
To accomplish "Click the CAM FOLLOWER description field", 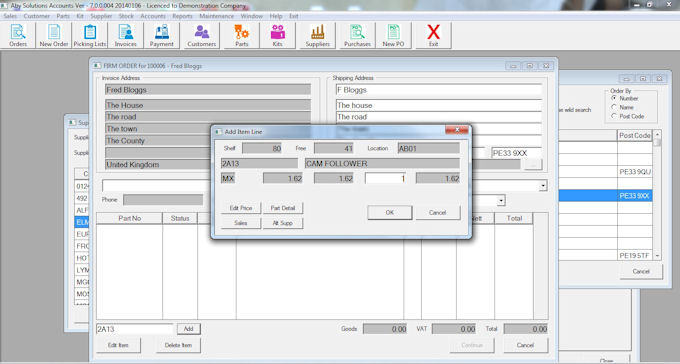I will (x=382, y=164).
